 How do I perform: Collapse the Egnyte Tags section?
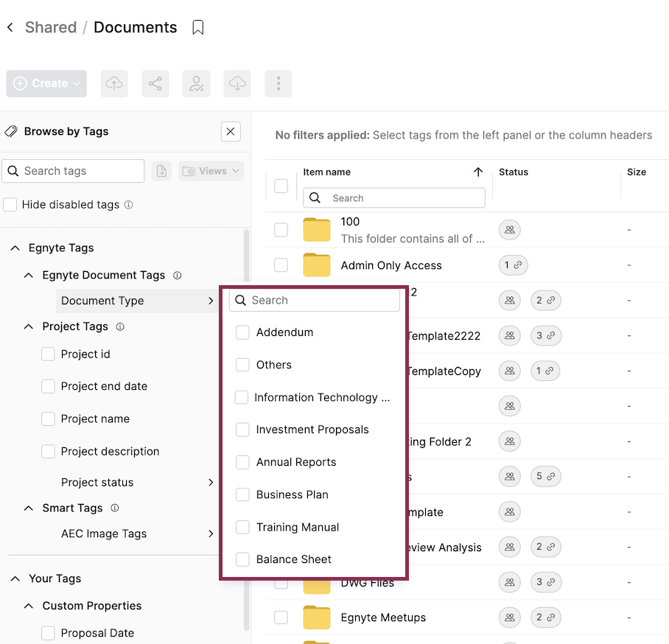click(15, 248)
